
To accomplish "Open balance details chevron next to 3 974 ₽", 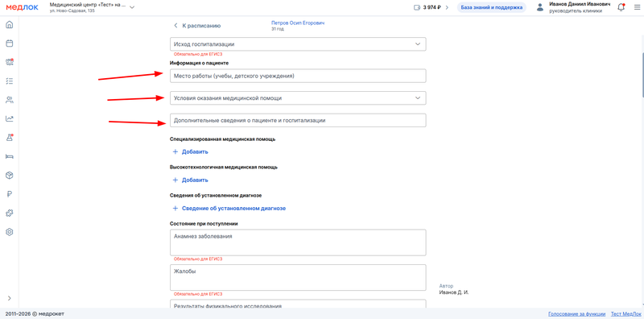I will click(x=447, y=7).
